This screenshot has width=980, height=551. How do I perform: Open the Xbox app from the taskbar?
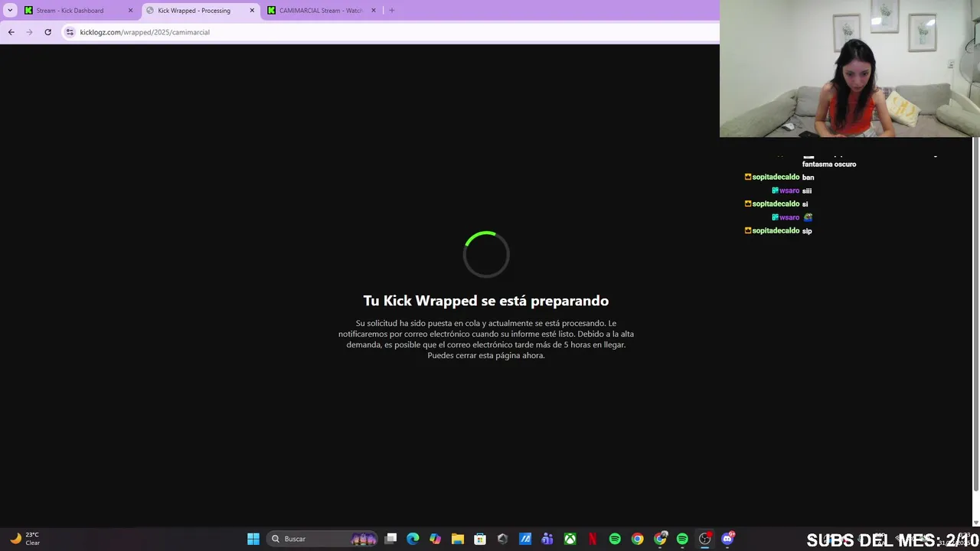click(570, 539)
